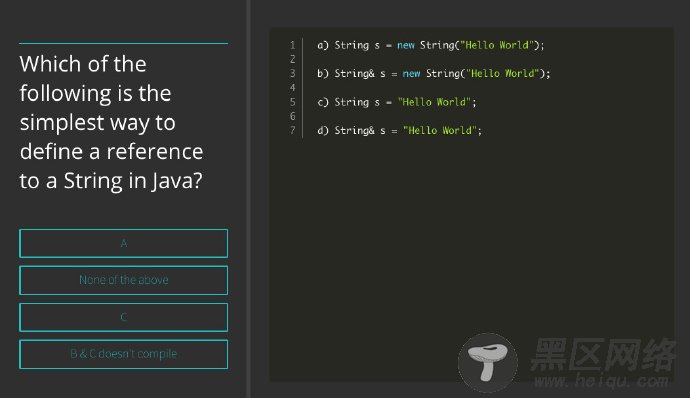Image resolution: width=690 pixels, height=398 pixels.
Task: Open the www.heiqu.com watermark link
Action: click(x=601, y=380)
